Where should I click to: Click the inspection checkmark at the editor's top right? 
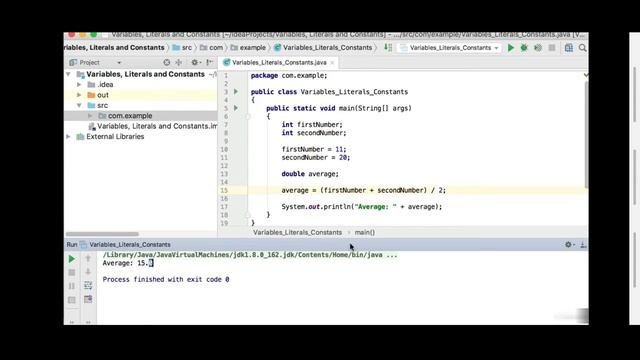[586, 75]
